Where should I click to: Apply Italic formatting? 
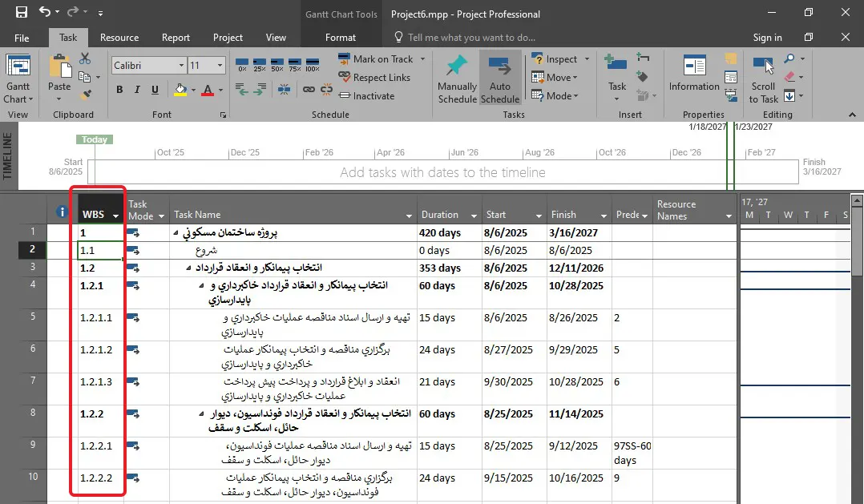click(137, 90)
